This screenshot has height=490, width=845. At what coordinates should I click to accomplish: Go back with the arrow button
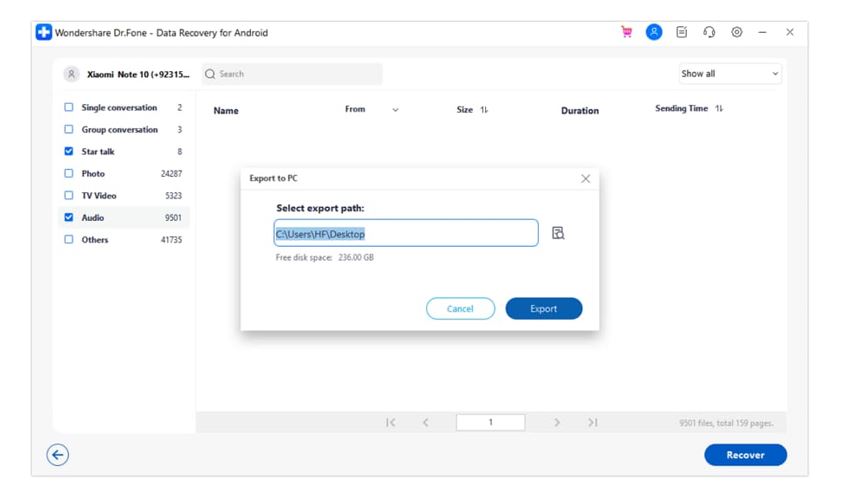(x=58, y=455)
